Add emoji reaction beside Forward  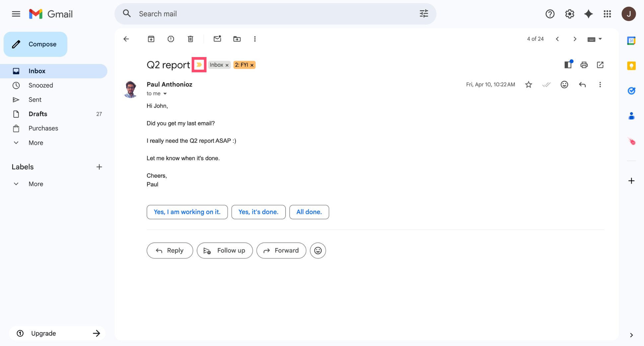(318, 250)
